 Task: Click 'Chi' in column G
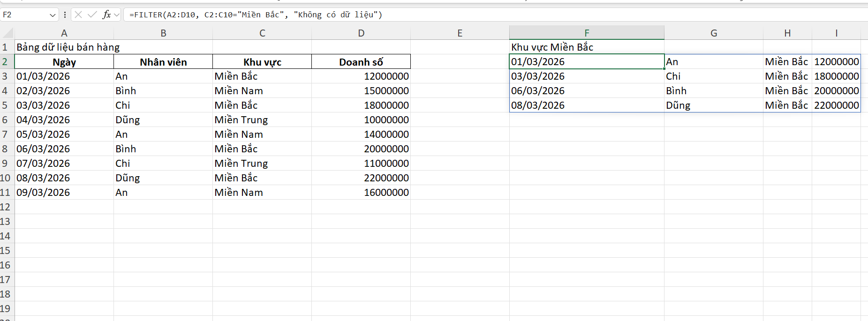714,76
